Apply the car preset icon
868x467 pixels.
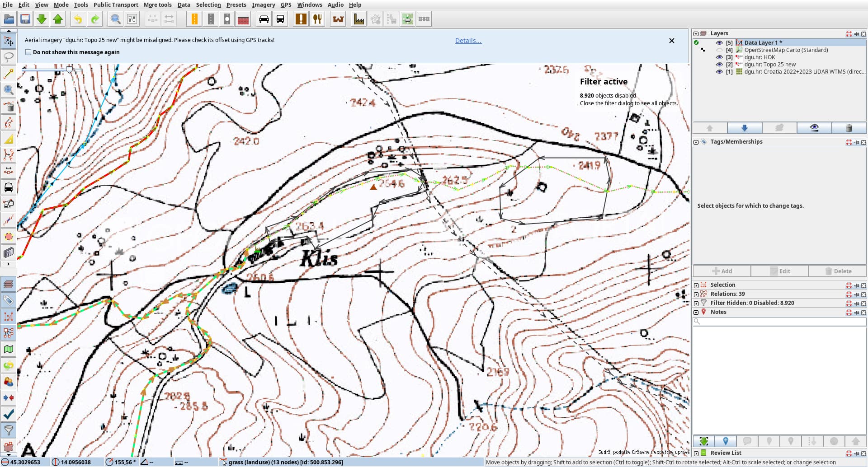coord(264,19)
